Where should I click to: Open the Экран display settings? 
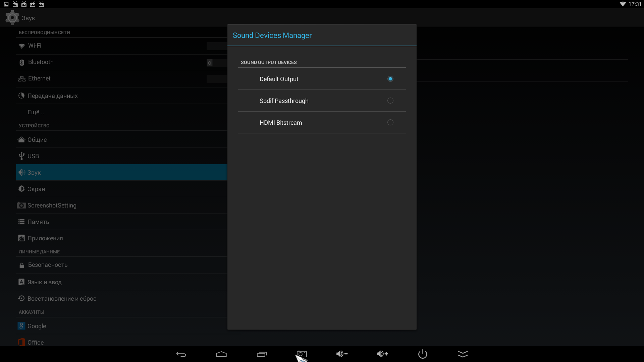(36, 189)
